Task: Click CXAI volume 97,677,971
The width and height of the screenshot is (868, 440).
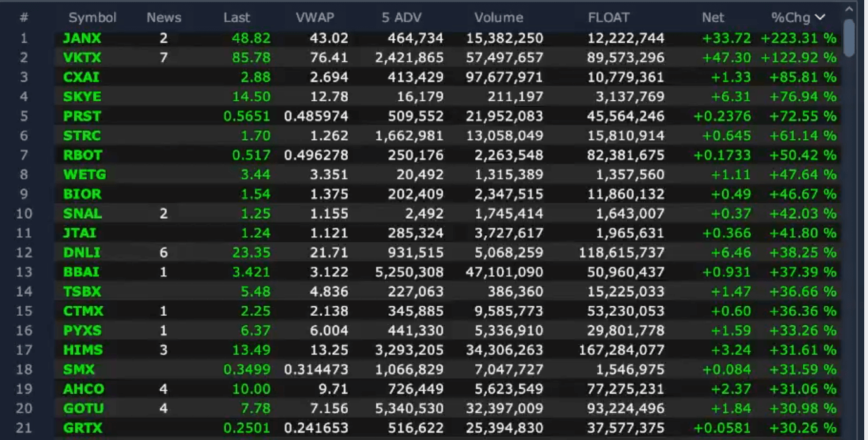Action: click(x=504, y=77)
